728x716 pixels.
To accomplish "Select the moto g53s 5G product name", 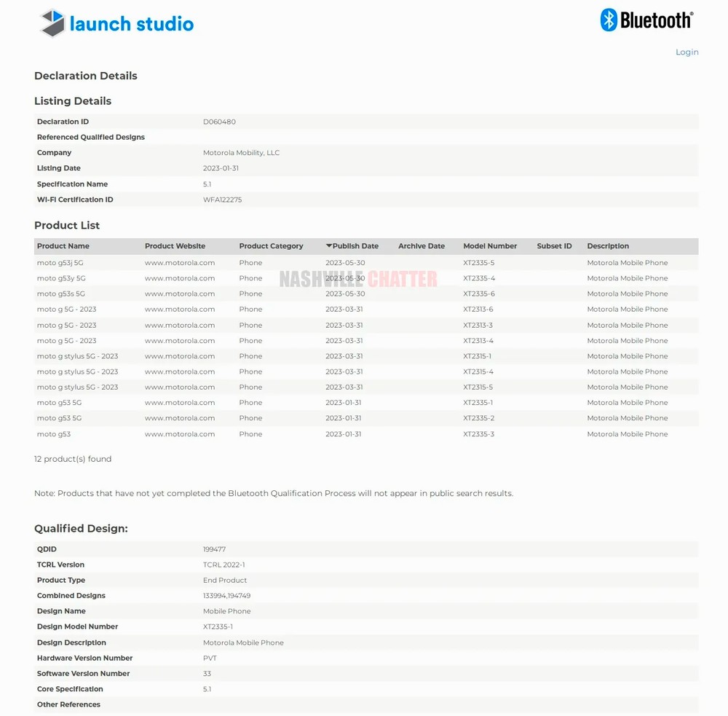I will click(61, 294).
